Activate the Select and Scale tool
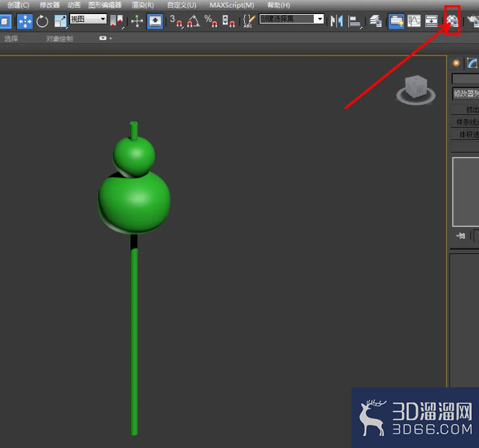Image resolution: width=479 pixels, height=448 pixels. (x=60, y=22)
